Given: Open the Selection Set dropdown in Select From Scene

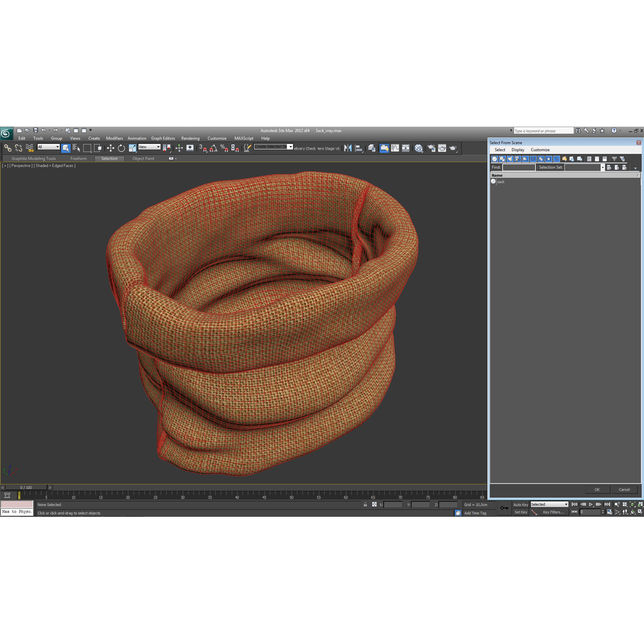Looking at the screenshot, I should [x=603, y=167].
